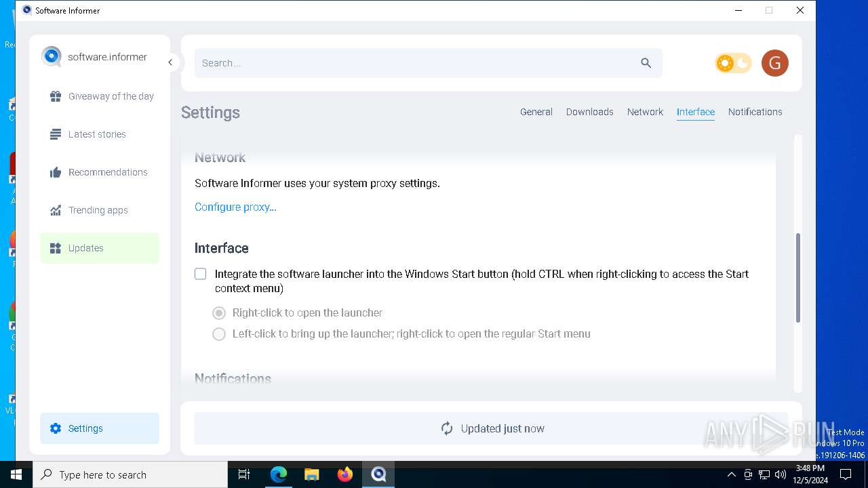Open the G user profile avatar
The height and width of the screenshot is (488, 868).
(x=774, y=63)
